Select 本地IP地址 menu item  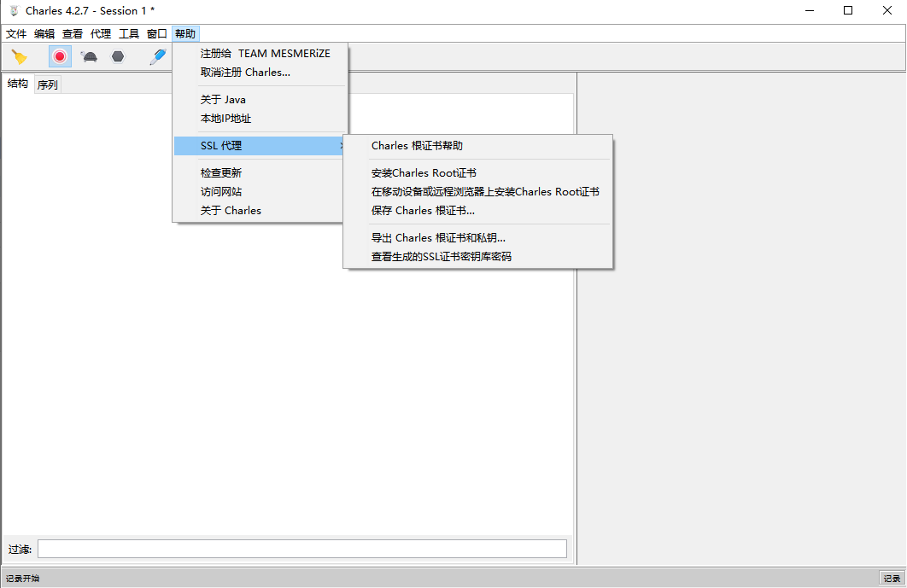click(x=260, y=119)
